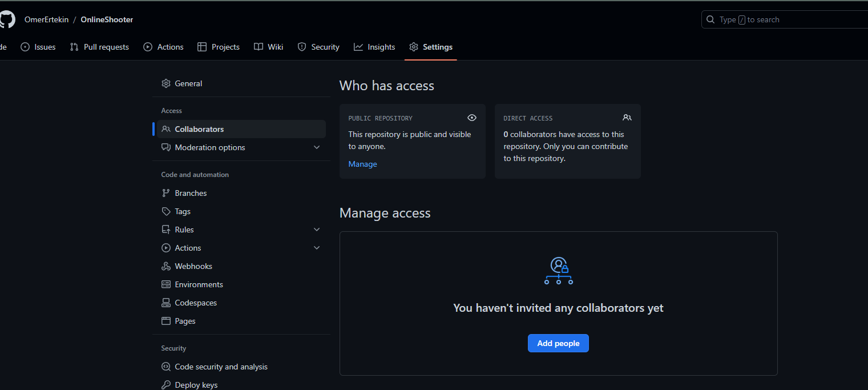Click the General gear icon

[x=166, y=83]
